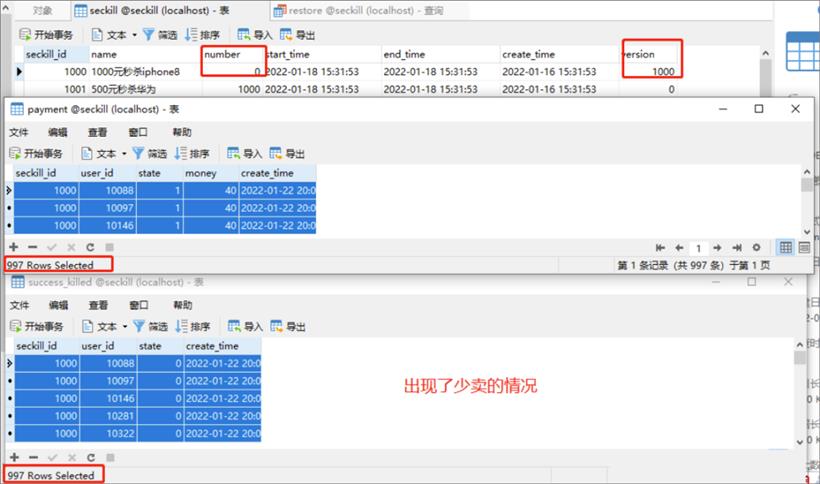Click 导出 export icon in payment window

[x=287, y=154]
